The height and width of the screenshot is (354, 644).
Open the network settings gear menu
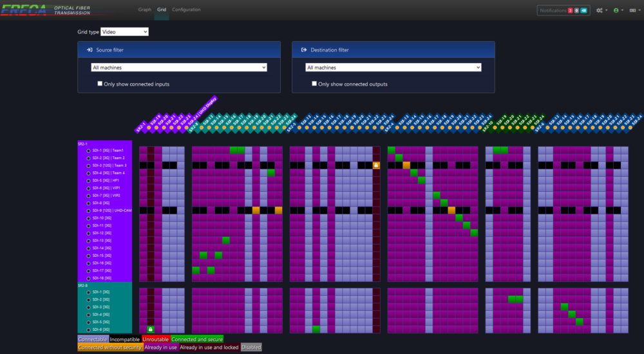(601, 10)
